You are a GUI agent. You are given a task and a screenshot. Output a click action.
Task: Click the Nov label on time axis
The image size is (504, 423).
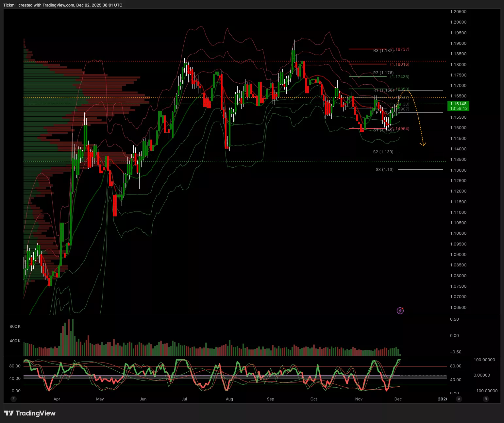[x=359, y=399]
